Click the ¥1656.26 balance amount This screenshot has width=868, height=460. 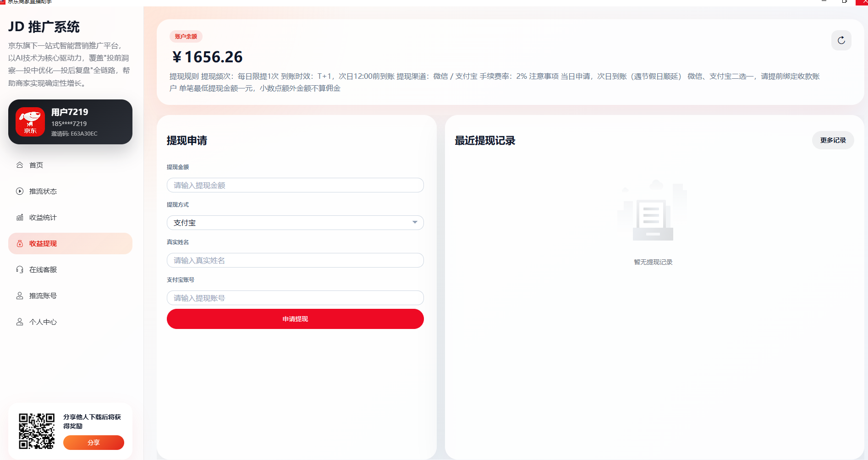point(207,57)
